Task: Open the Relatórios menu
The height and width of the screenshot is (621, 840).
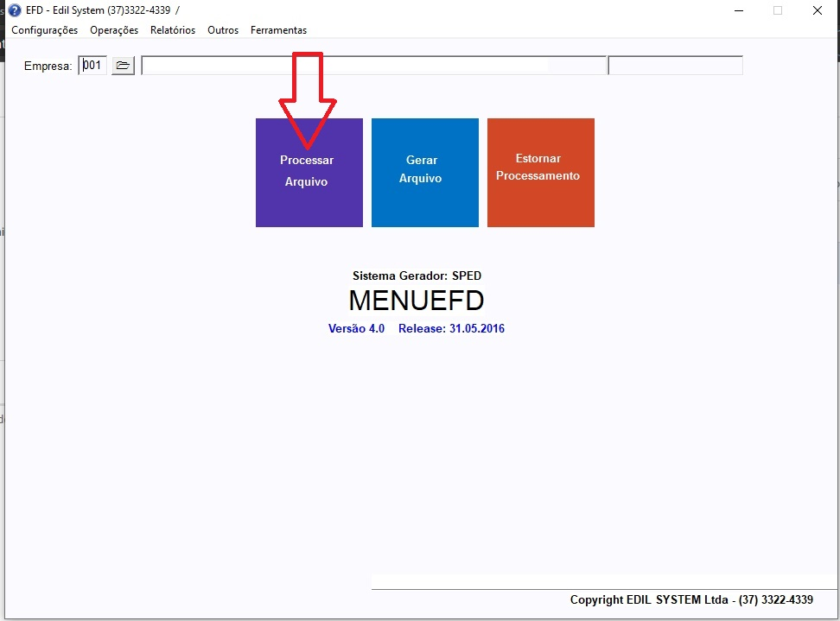Action: 173,30
